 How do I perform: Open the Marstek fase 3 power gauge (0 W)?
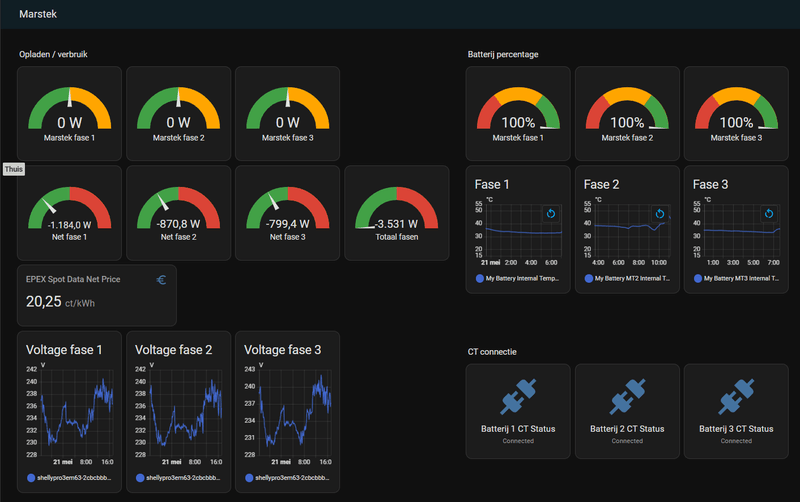point(288,114)
